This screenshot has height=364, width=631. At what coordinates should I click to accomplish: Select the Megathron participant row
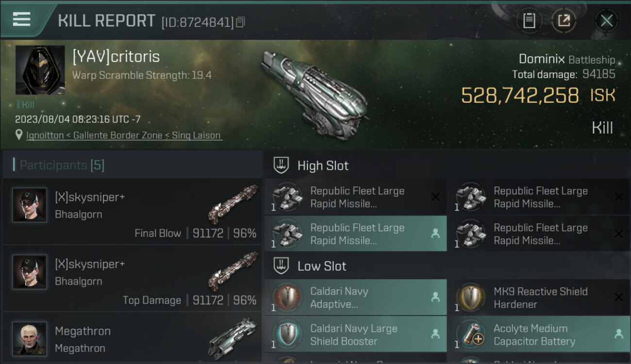tap(132, 340)
